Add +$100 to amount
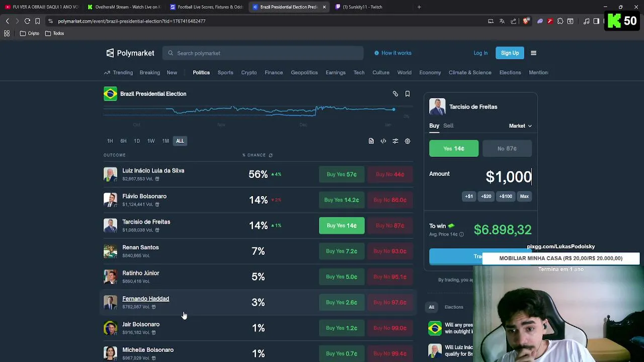Image resolution: width=644 pixels, height=362 pixels. 506,197
